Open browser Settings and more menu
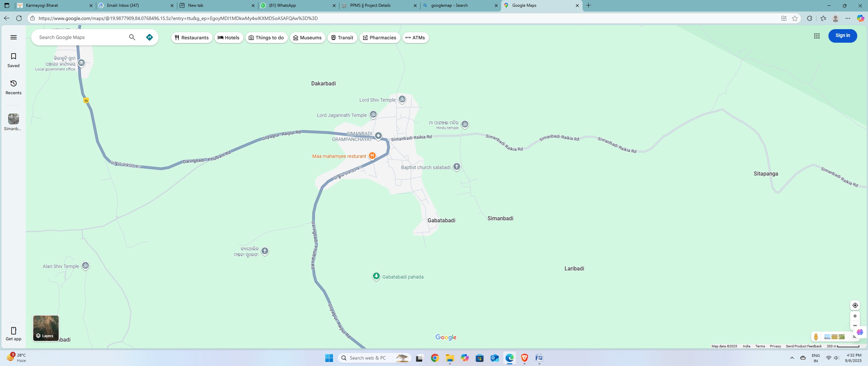 coord(848,18)
